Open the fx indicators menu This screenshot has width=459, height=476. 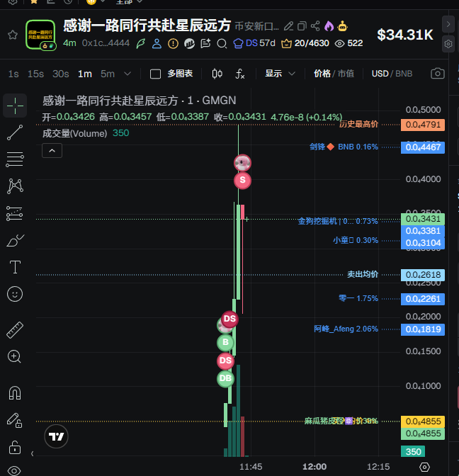240,74
